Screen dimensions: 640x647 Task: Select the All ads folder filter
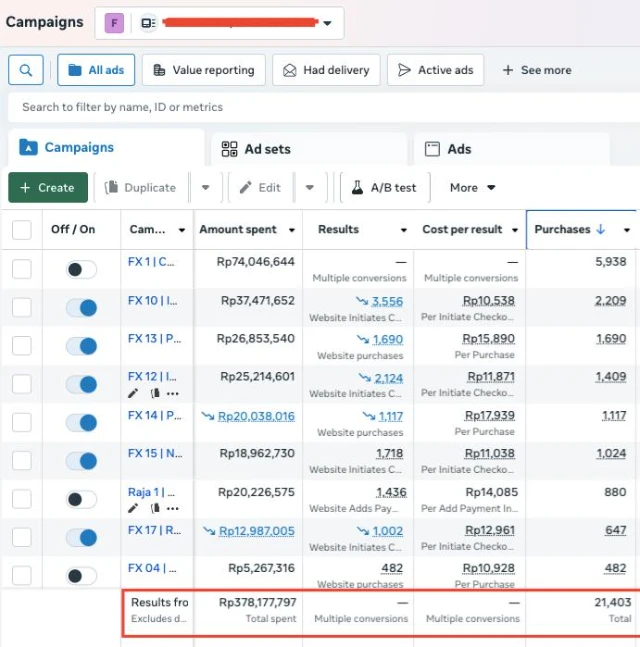96,70
